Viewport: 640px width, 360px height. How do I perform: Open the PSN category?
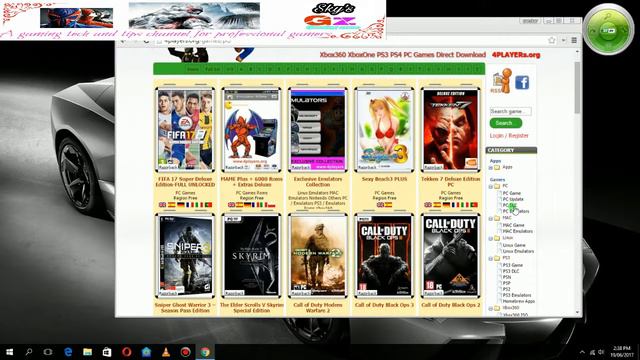pos(507,277)
